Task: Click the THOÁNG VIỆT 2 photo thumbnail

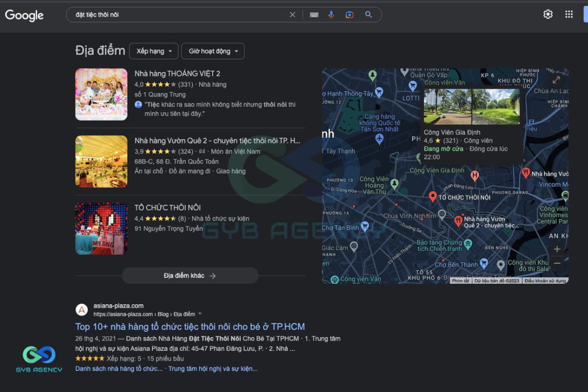Action: (101, 94)
